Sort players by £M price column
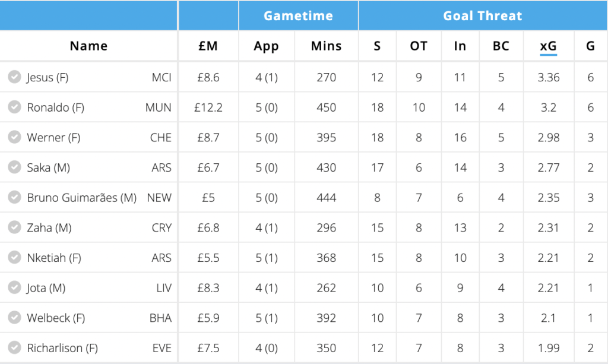Image resolution: width=608 pixels, height=364 pixels. point(208,45)
